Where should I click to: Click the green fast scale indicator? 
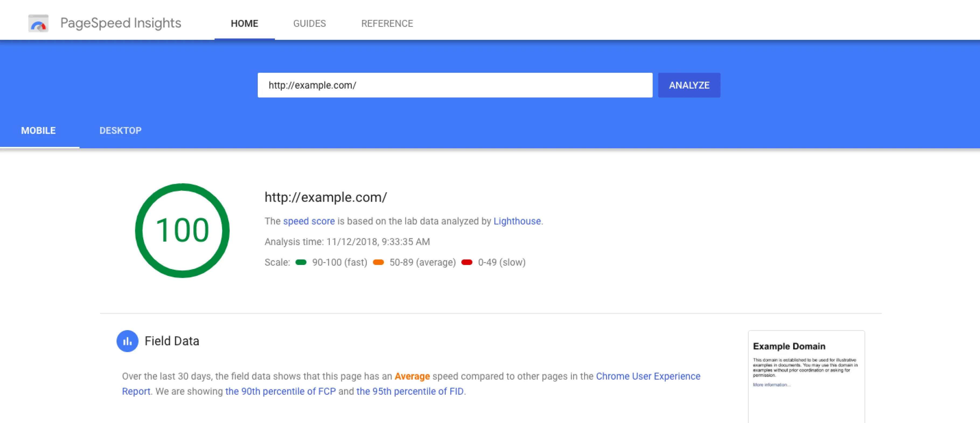(301, 262)
